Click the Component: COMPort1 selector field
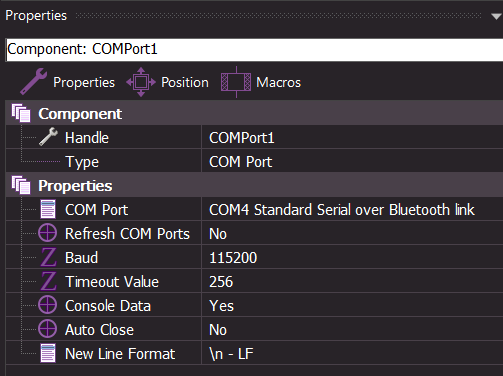This screenshot has width=503, height=376. (x=254, y=50)
